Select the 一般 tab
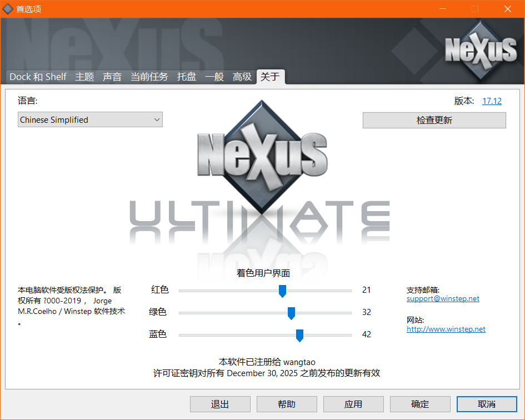This screenshot has width=525, height=420. click(x=214, y=77)
